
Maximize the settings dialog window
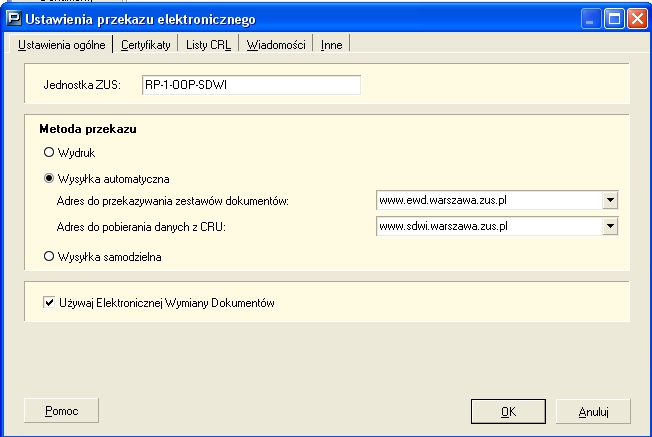(615, 19)
